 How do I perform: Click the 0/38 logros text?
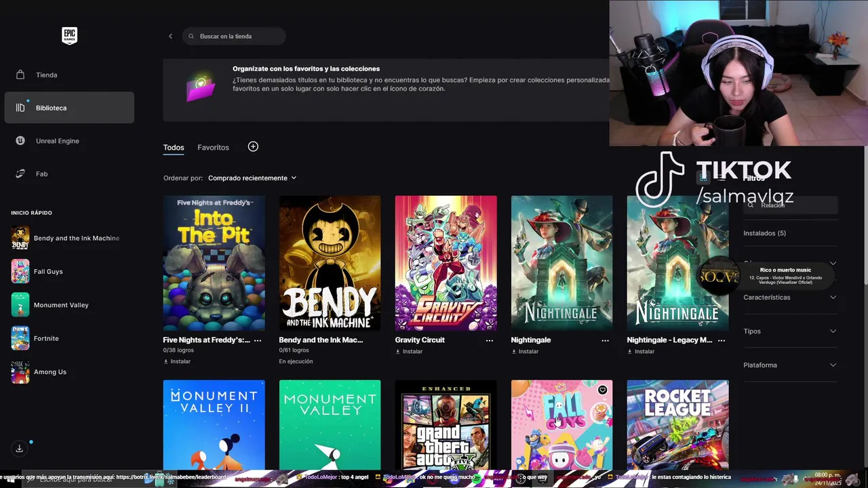(x=178, y=350)
